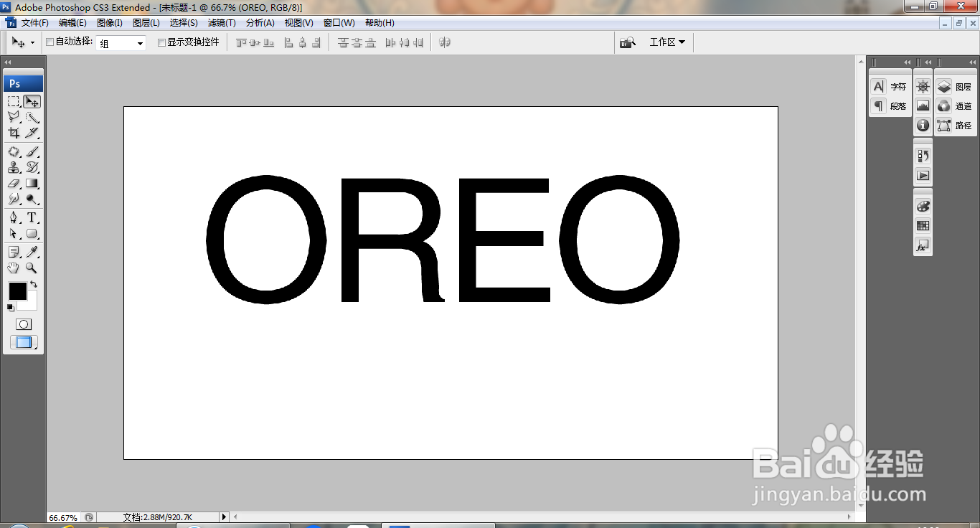
Task: Open the 工作区 workspace dropdown
Action: click(667, 42)
